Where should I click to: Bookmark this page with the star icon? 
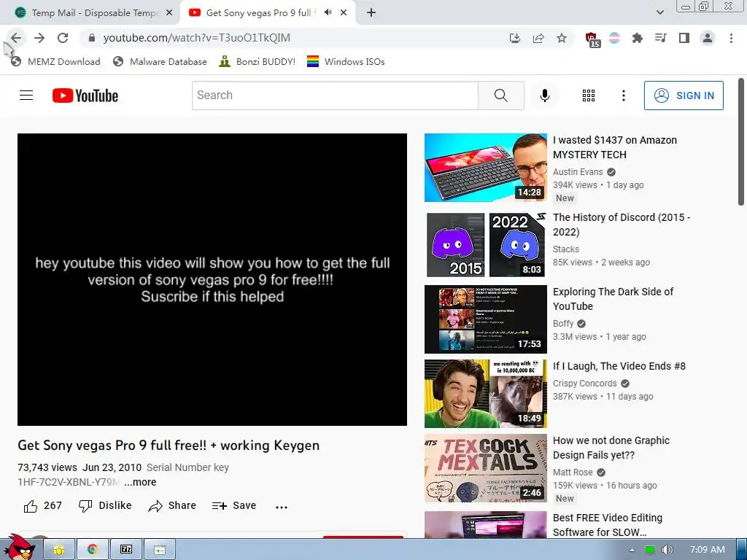562,38
